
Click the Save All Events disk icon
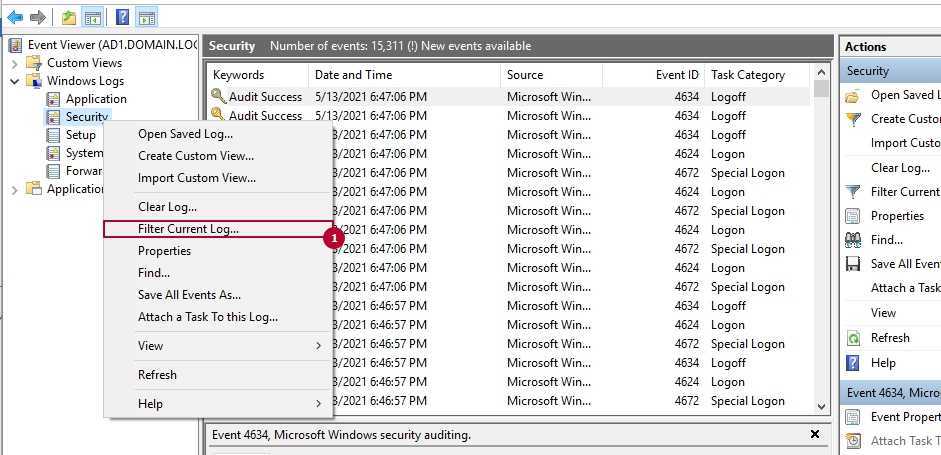tap(853, 264)
